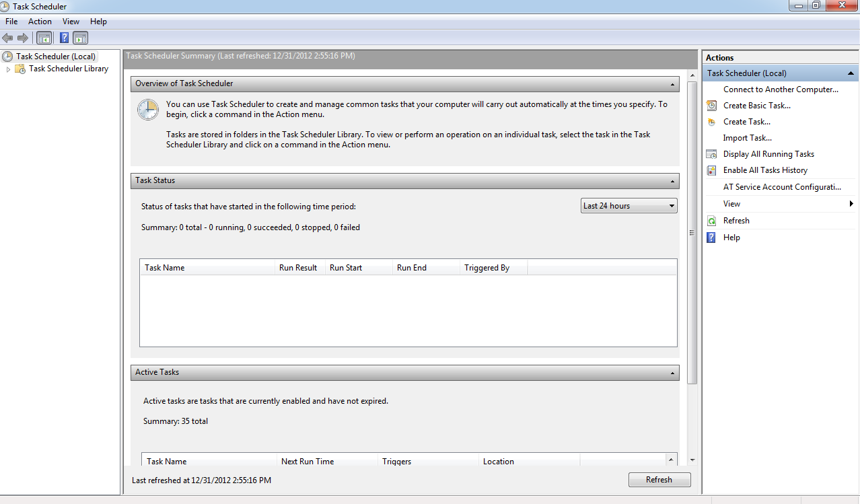Screen dimensions: 860x504
Task: Click the Help icon in Actions pane
Action: (x=711, y=238)
